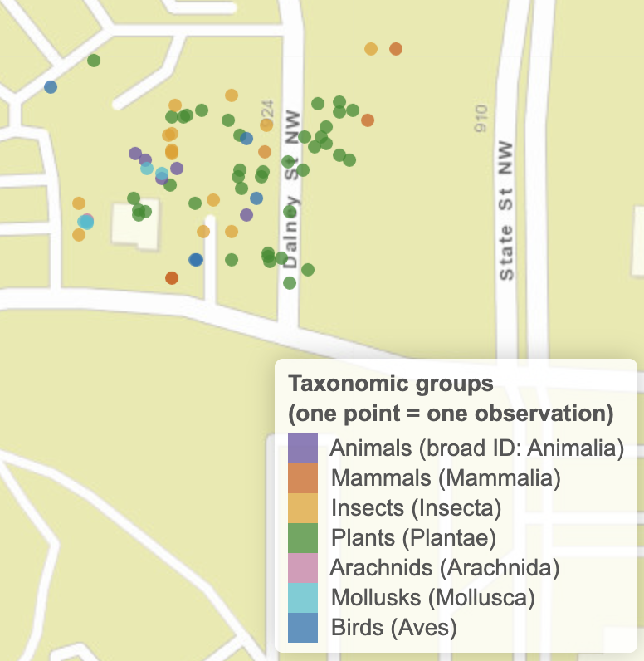This screenshot has height=661, width=644.
Task: Click the yellow Insects legend swatch
Action: (x=303, y=508)
